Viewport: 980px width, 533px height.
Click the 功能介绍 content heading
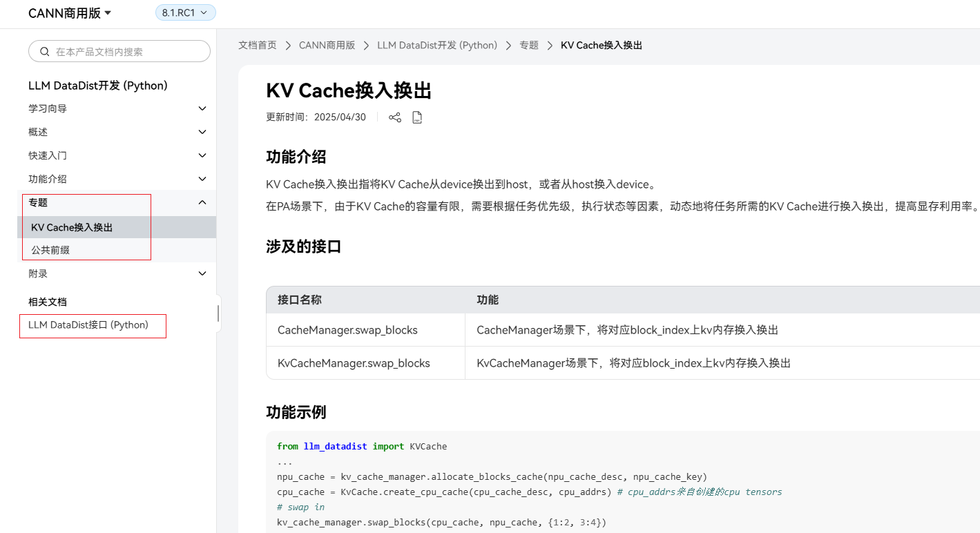coord(296,157)
